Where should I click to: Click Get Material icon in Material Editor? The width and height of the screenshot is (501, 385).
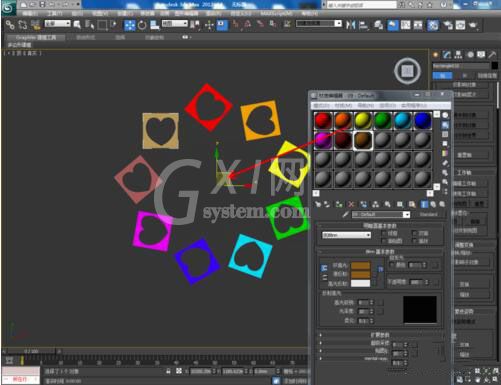pos(318,204)
